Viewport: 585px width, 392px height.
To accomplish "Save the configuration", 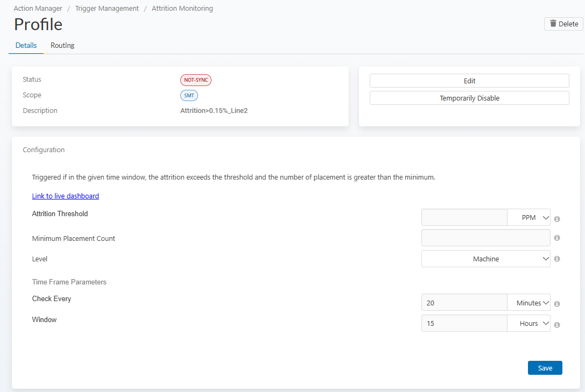I will tap(545, 368).
